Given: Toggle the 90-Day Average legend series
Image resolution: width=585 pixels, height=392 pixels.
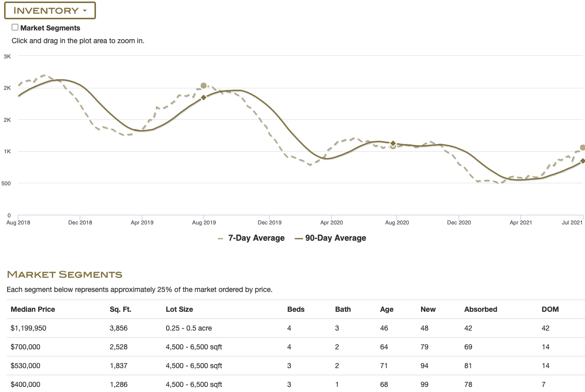Looking at the screenshot, I should [x=331, y=238].
